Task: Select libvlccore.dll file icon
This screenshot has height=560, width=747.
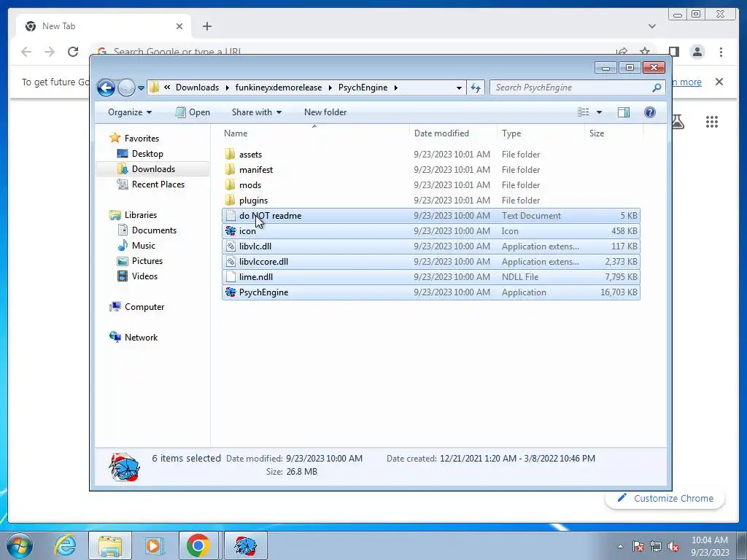Action: 231,262
